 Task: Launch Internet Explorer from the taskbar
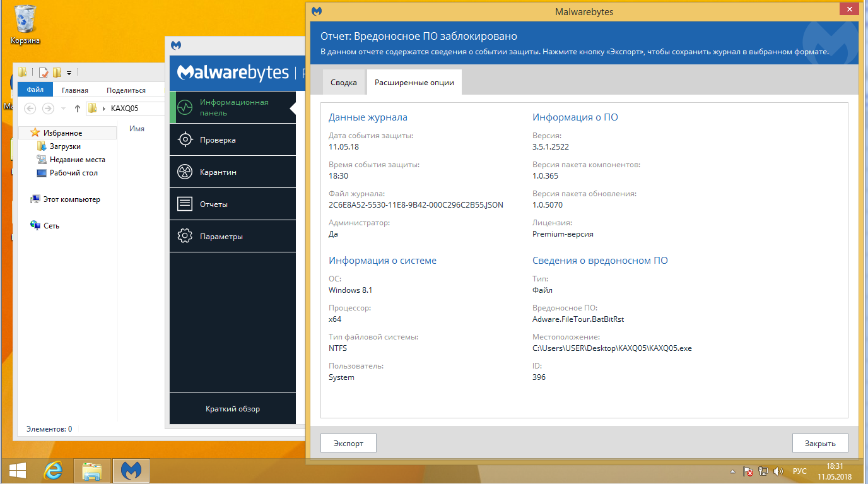(53, 471)
